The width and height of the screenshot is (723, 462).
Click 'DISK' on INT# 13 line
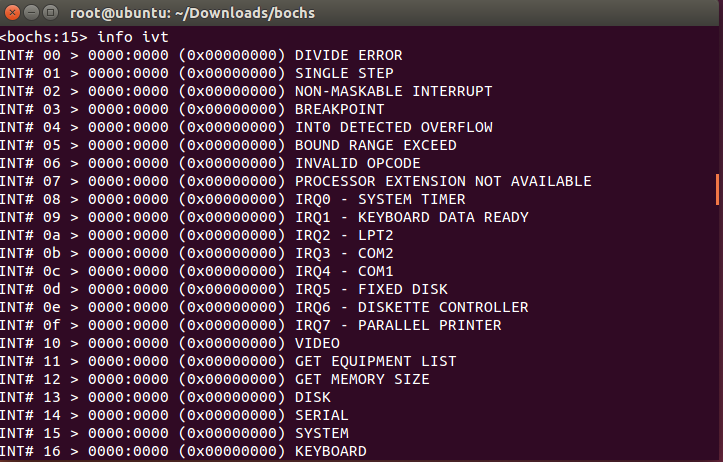(x=313, y=397)
